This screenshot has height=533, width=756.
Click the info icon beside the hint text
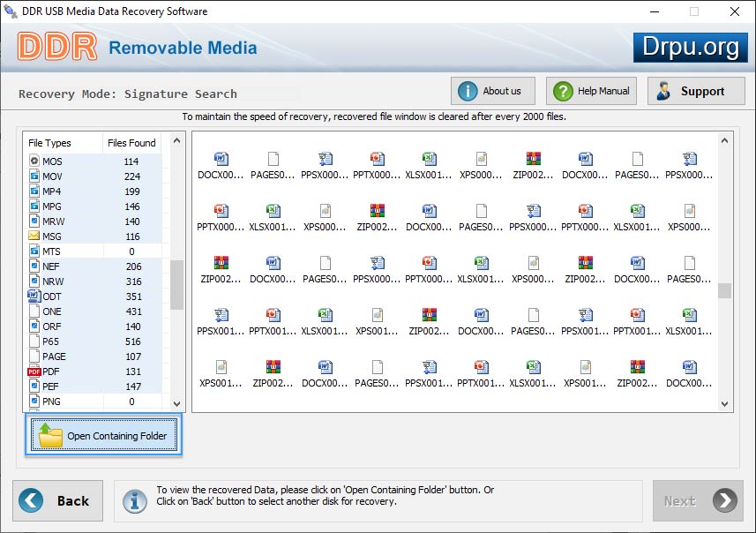tap(135, 501)
